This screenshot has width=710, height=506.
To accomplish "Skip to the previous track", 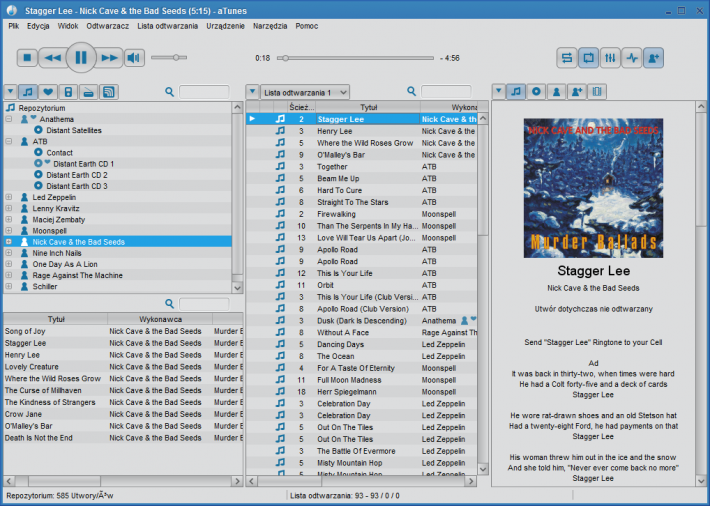I will (53, 58).
